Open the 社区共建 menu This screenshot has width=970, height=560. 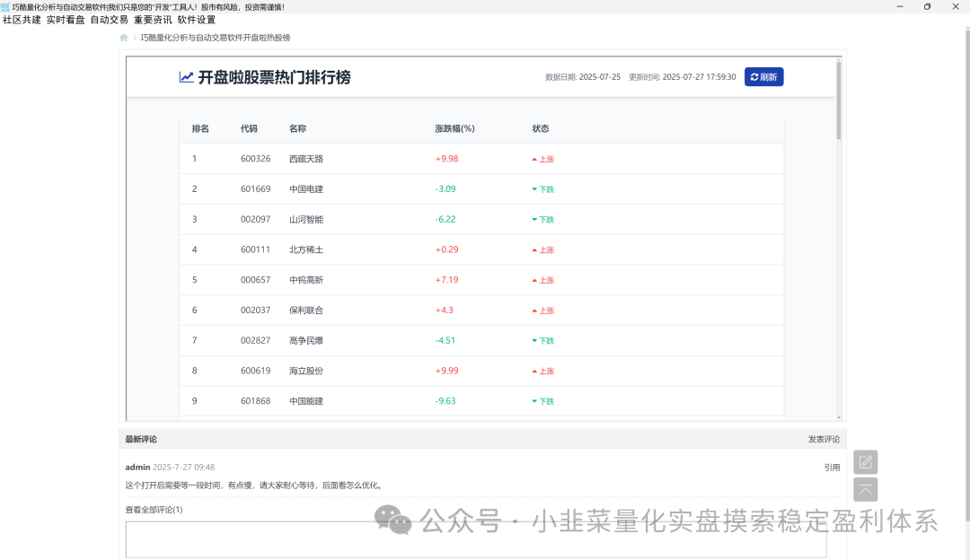point(22,20)
